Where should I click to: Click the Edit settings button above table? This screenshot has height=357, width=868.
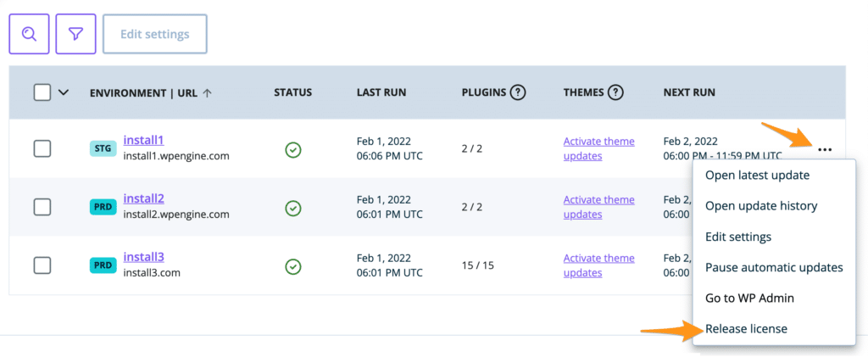click(155, 34)
